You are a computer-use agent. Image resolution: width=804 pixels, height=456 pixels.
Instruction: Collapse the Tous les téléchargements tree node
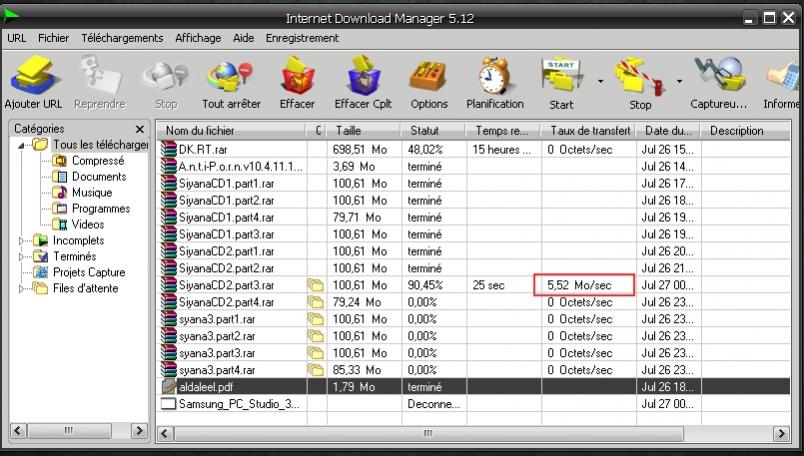click(x=21, y=146)
